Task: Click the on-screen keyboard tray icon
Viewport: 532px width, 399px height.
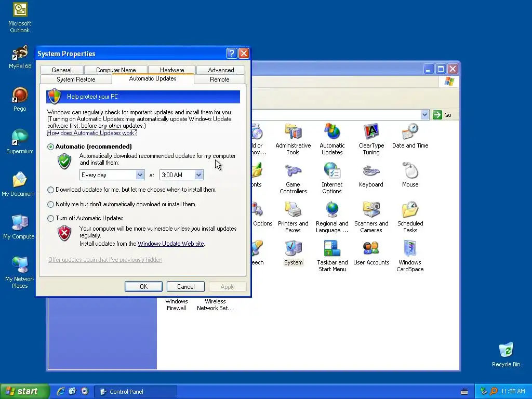Action: [x=464, y=392]
